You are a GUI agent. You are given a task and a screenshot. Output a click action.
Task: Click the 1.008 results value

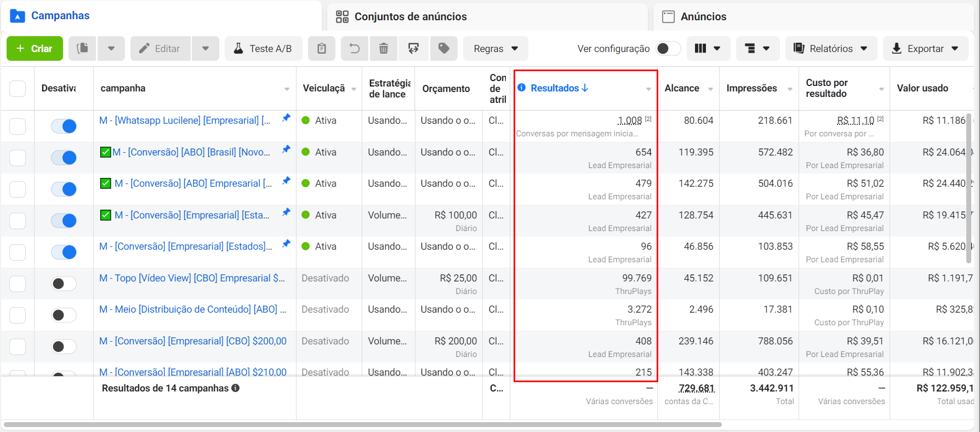(x=630, y=120)
